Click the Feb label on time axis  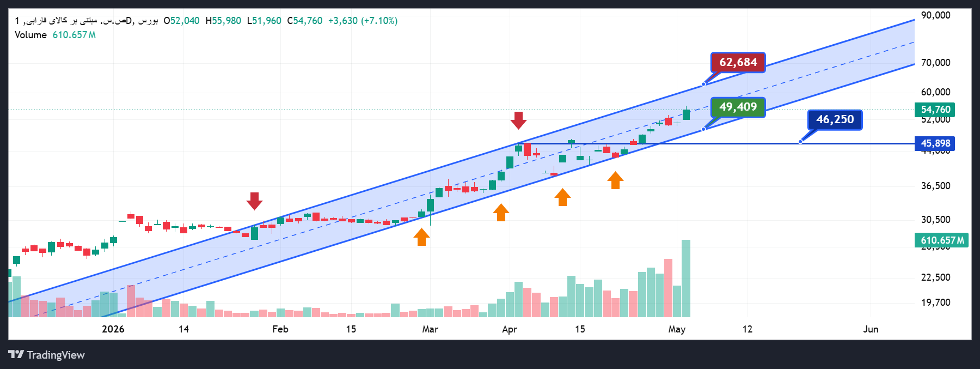click(x=280, y=329)
